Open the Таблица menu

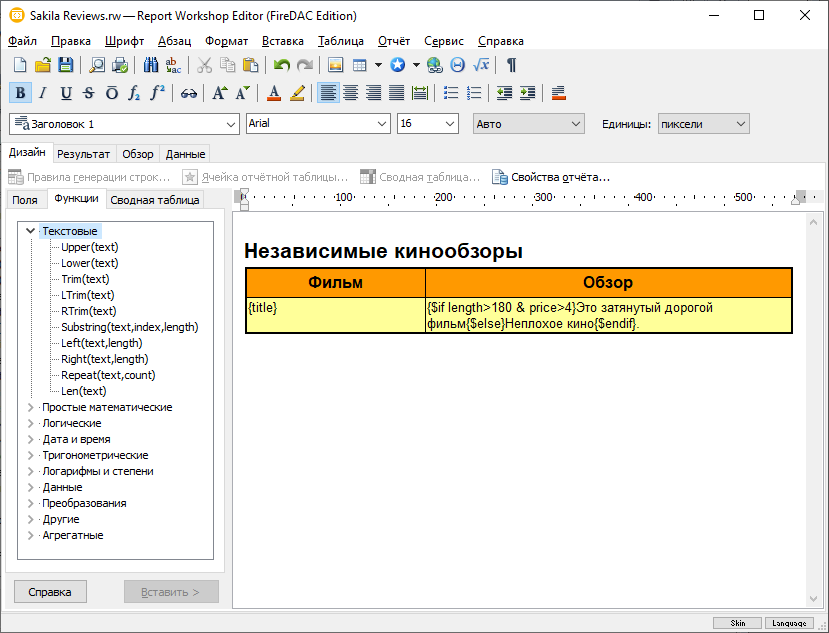(341, 41)
